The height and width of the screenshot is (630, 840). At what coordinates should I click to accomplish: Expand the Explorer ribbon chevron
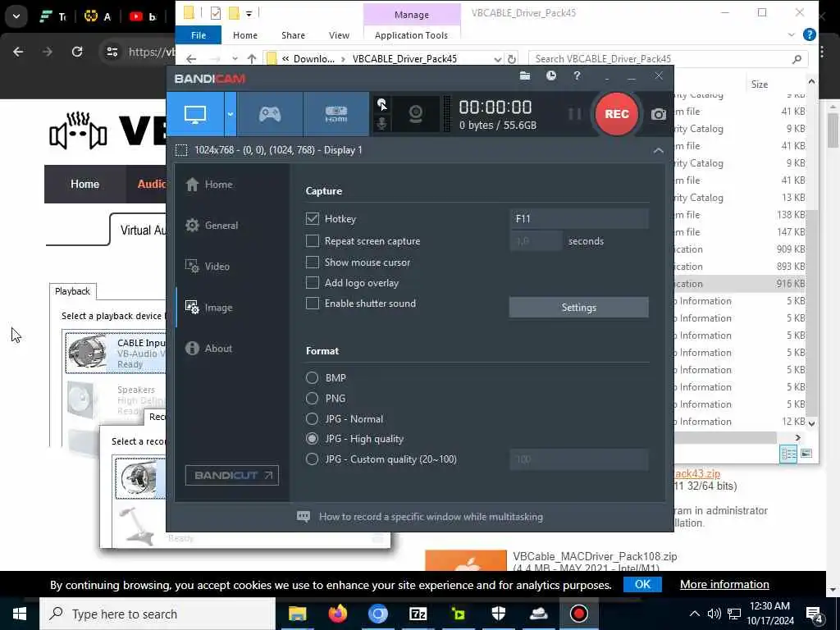coord(792,35)
